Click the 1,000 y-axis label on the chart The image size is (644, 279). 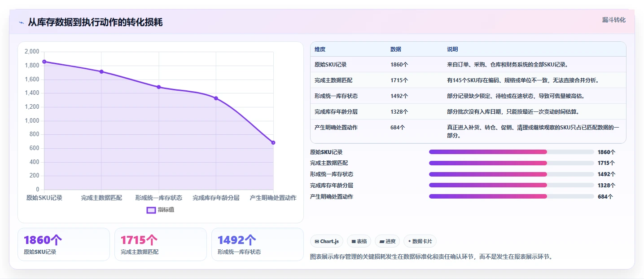(31, 120)
